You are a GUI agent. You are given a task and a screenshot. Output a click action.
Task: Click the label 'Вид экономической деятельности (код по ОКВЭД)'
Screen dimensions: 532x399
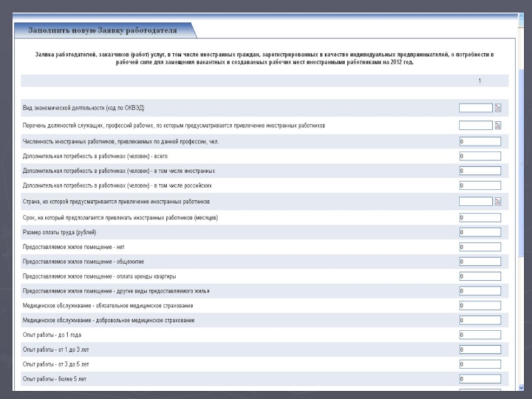point(84,108)
